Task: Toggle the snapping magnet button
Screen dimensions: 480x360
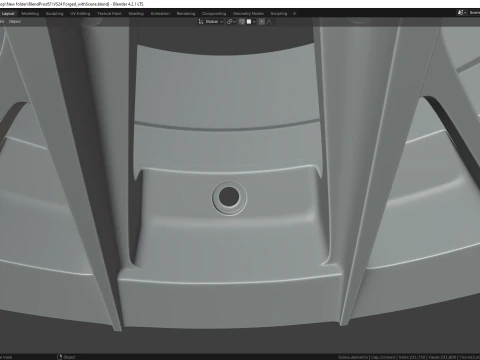Action: coord(242,22)
